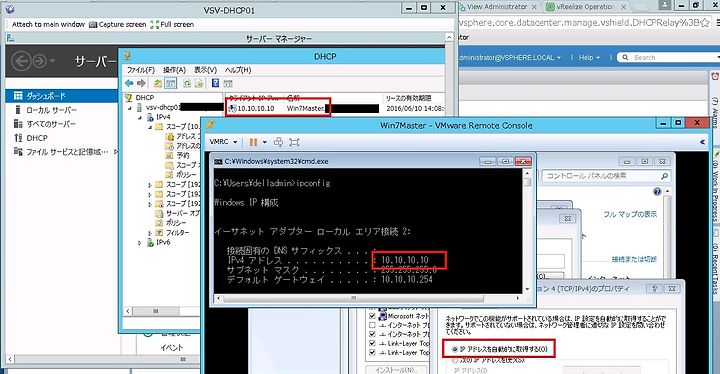The width and height of the screenshot is (720, 374).
Task: Open vSphere Help dropdown
Action: tap(589, 57)
